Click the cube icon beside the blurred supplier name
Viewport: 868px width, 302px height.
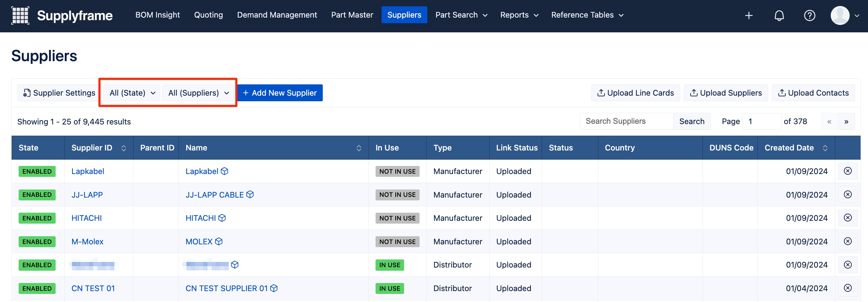235,265
